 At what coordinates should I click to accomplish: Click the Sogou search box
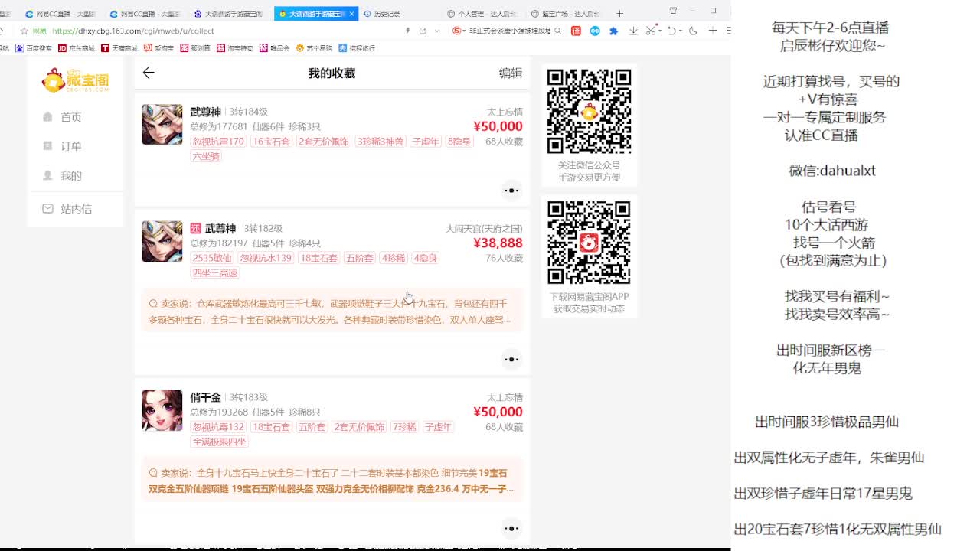point(508,31)
